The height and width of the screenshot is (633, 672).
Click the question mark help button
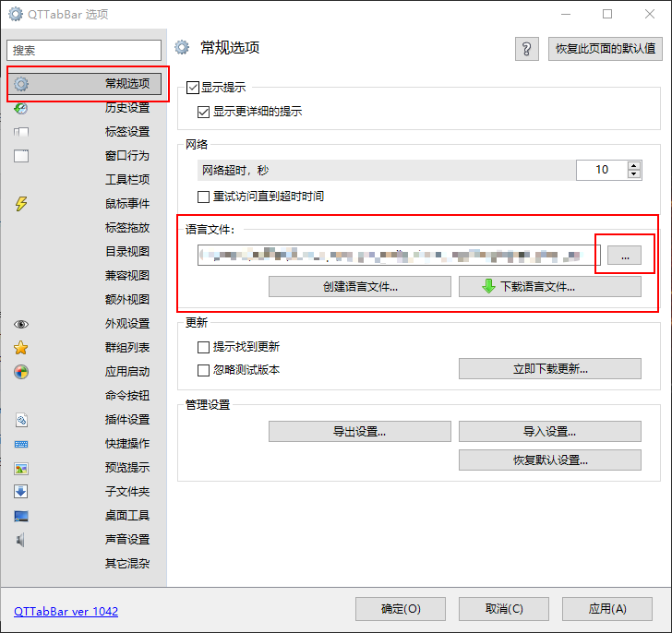527,49
